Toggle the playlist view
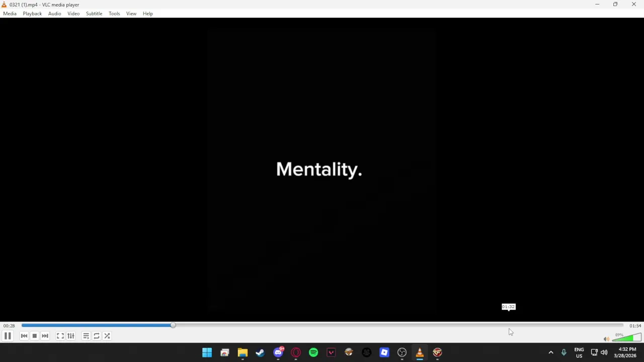The width and height of the screenshot is (644, 362). (86, 336)
